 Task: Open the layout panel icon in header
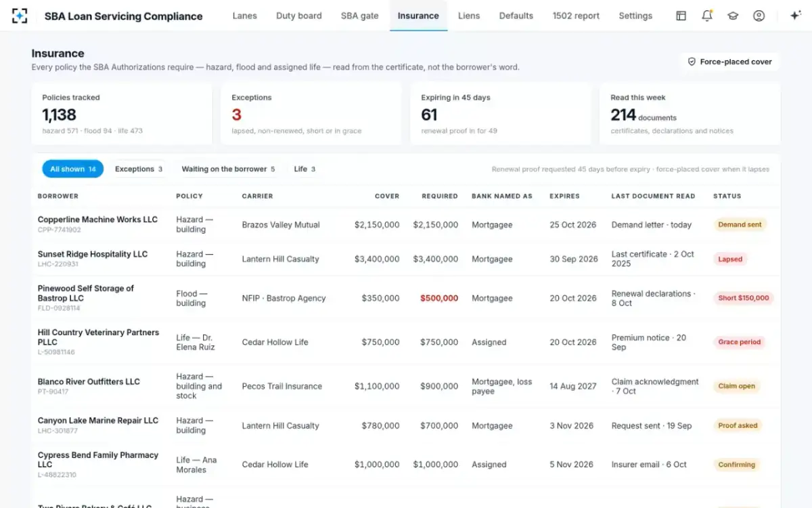tap(681, 16)
